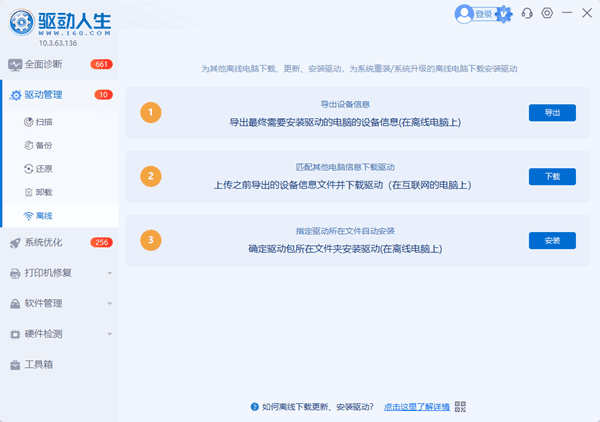Click the version number 10.3.63.136
600x422 pixels.
58,43
